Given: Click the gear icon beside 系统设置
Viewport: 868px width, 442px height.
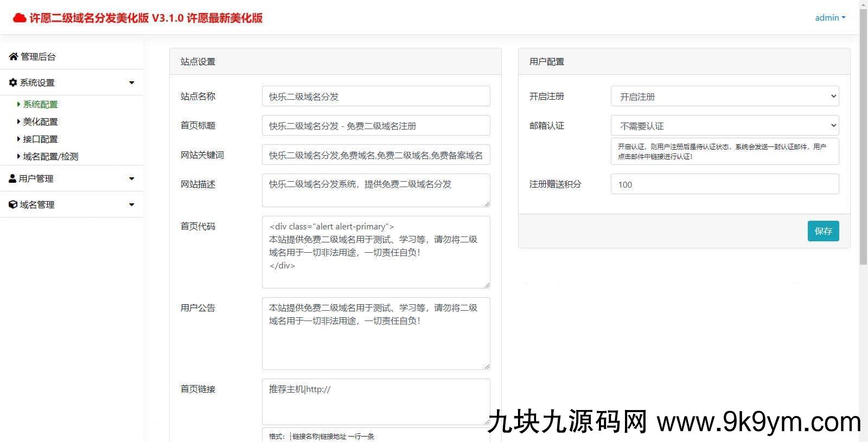Looking at the screenshot, I should (13, 82).
